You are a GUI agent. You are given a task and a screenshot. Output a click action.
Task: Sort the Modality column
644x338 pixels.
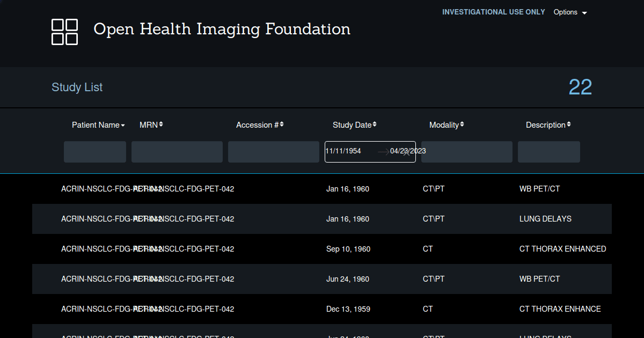click(463, 124)
